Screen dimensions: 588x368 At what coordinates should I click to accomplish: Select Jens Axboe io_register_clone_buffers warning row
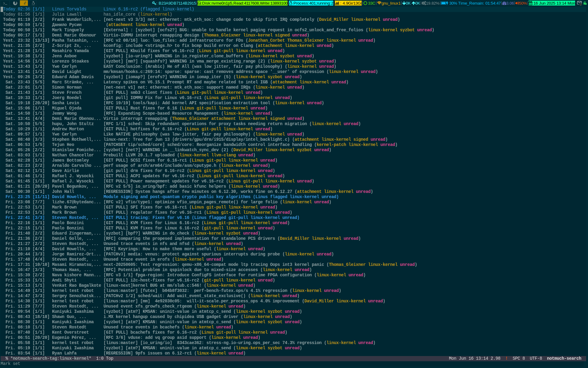pyautogui.click(x=294, y=56)
